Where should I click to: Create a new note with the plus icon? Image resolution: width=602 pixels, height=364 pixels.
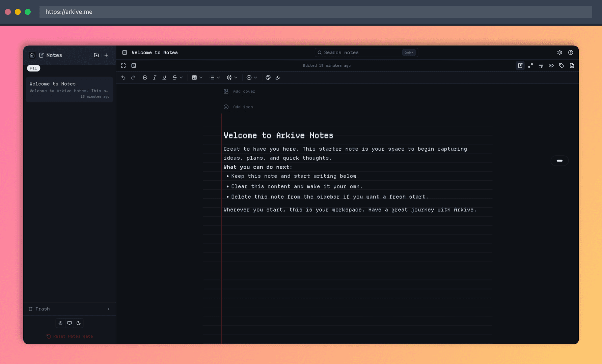pos(106,55)
